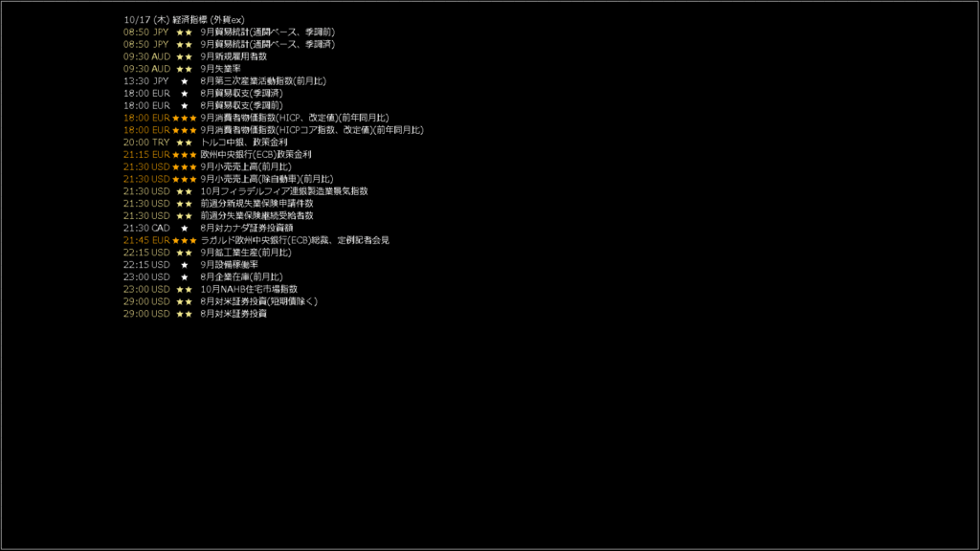980x551 pixels.
Task: Select 8月第三次産業活動指数(前月比) entry
Action: (263, 81)
